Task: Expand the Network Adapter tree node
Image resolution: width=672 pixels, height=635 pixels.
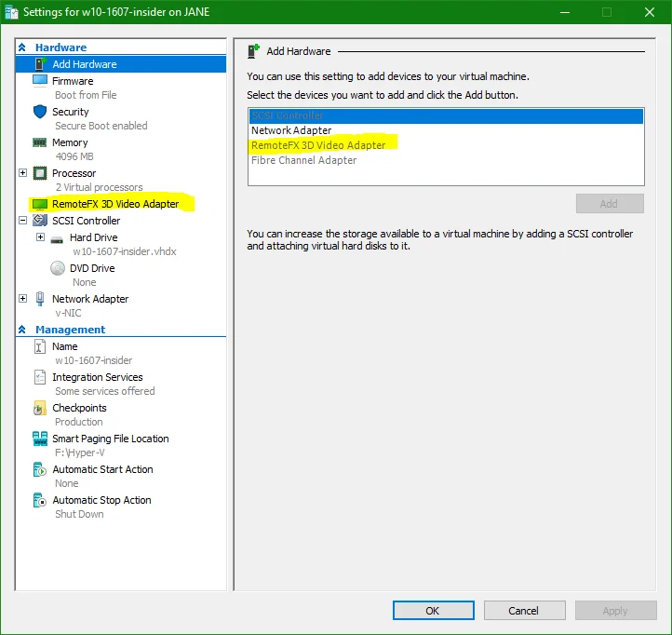Action: (x=22, y=299)
